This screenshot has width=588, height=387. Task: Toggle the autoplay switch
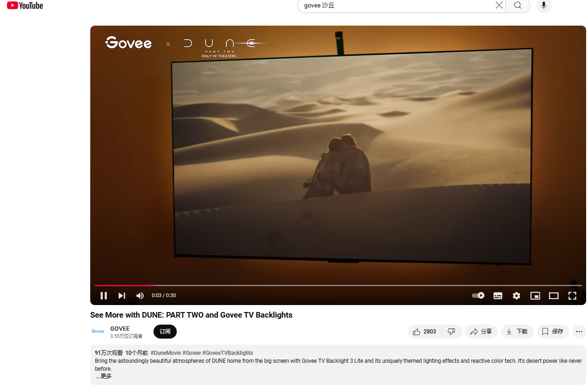pyautogui.click(x=478, y=295)
